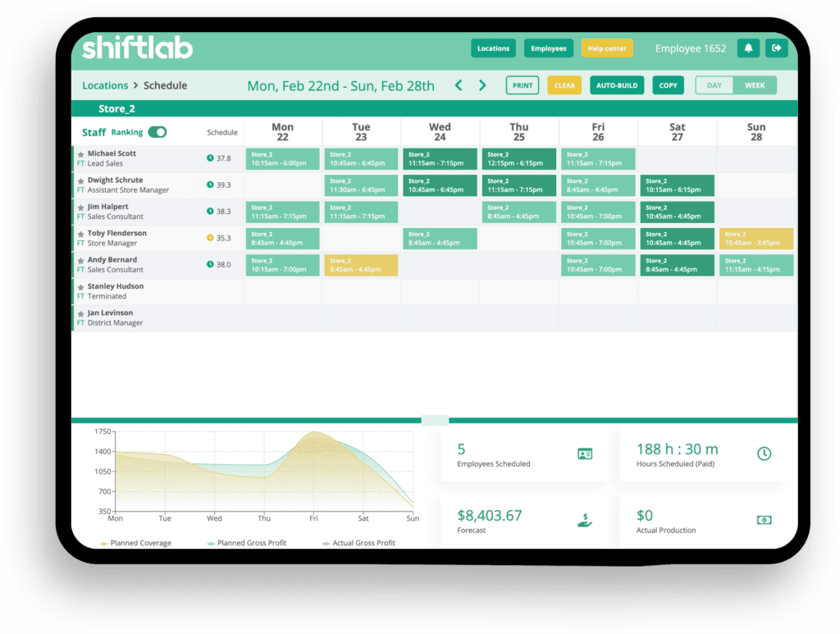The width and height of the screenshot is (840, 634).
Task: Open the Help center button
Action: 607,48
